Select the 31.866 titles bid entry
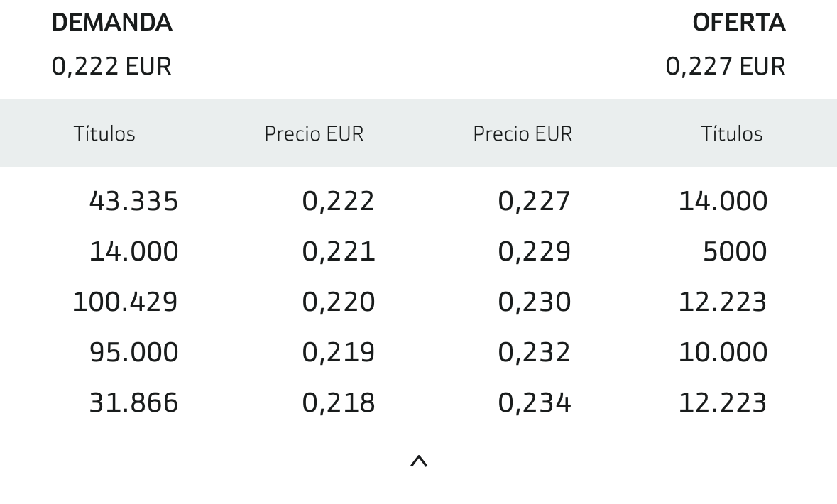837x504 pixels. (133, 402)
